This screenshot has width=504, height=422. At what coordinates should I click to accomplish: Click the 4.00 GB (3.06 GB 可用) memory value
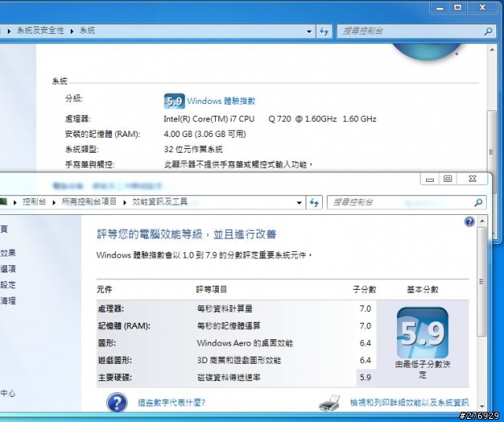point(205,134)
